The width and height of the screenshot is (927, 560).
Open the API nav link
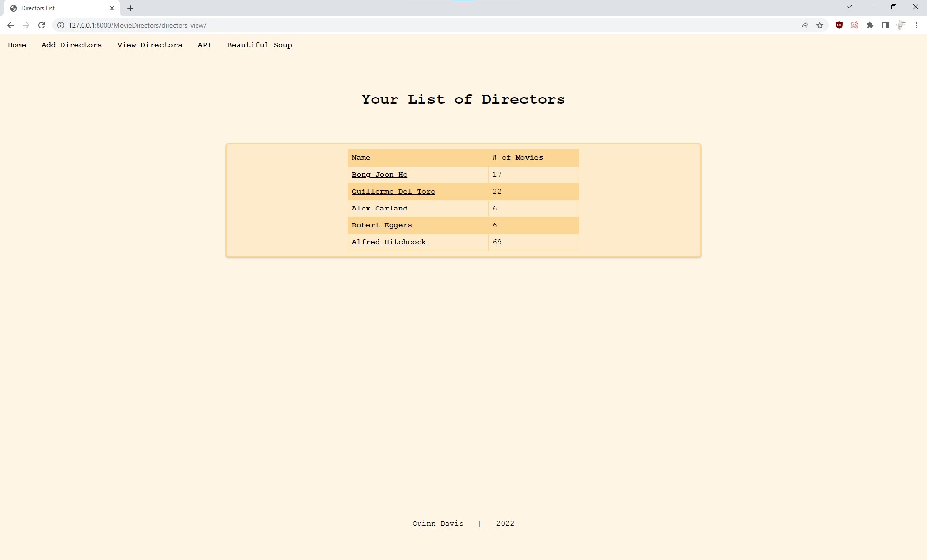(204, 45)
